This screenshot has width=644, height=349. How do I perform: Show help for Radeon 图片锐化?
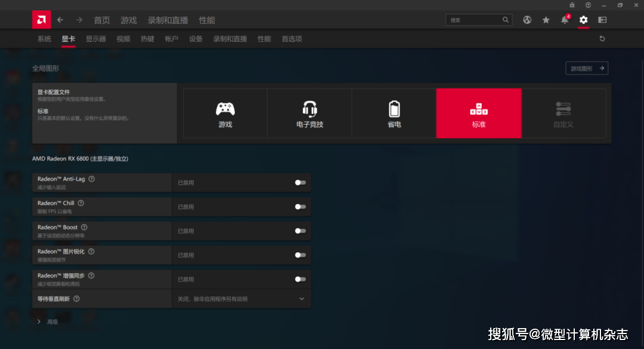[91, 252]
